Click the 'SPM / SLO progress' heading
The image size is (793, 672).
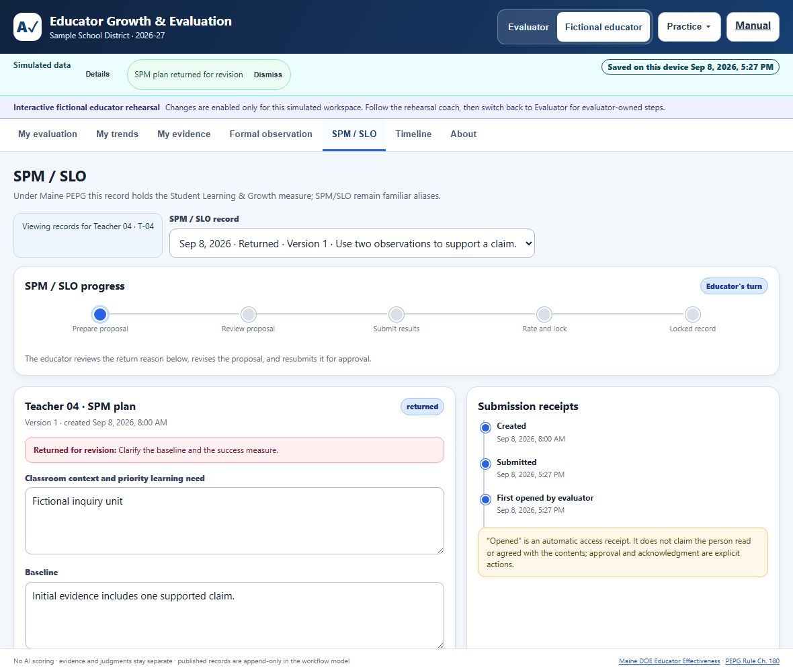[x=75, y=286]
